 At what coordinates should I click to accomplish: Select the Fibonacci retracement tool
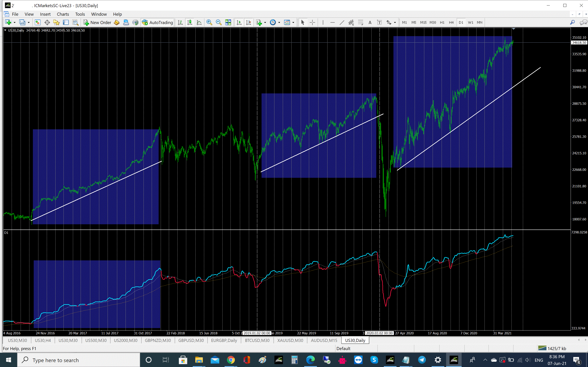point(361,22)
